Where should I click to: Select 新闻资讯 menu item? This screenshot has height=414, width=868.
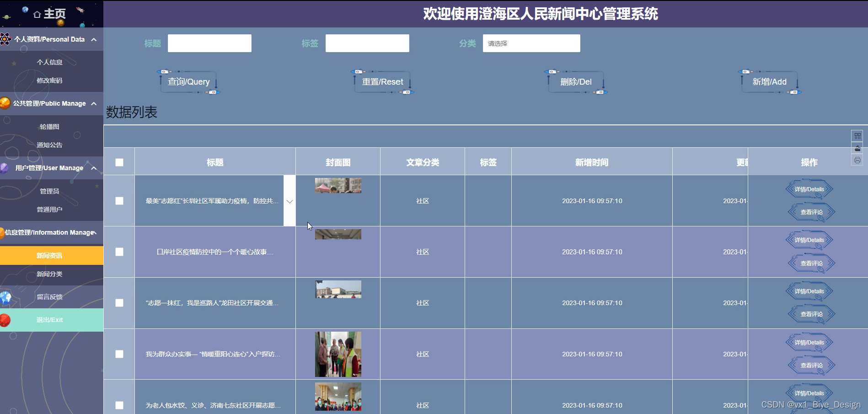(x=52, y=255)
